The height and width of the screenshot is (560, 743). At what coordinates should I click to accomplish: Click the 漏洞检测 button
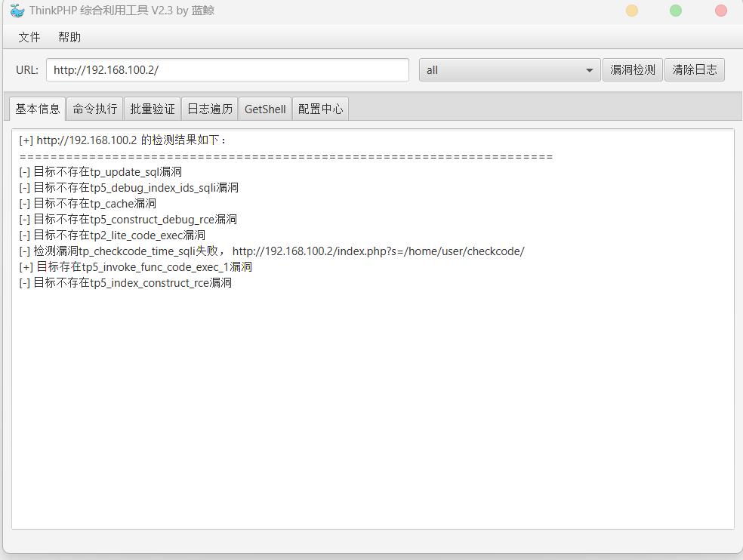(633, 70)
